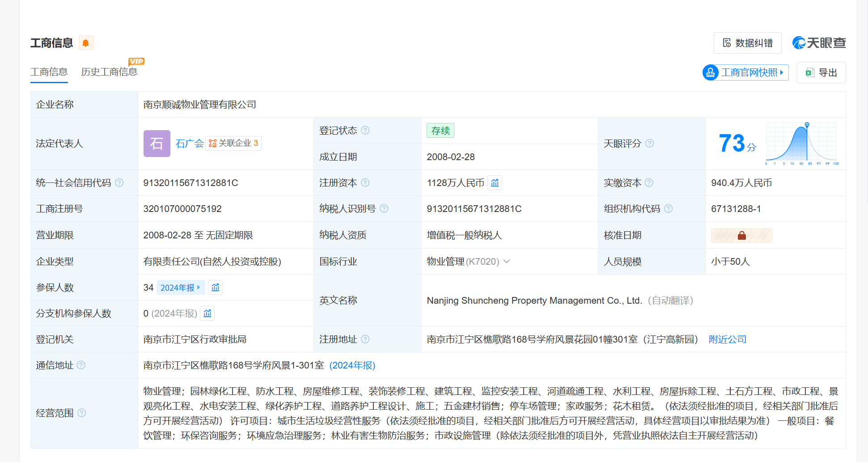Screen dimensions: 868x462
Task: Click the 导出 export button
Action: pyautogui.click(x=821, y=72)
